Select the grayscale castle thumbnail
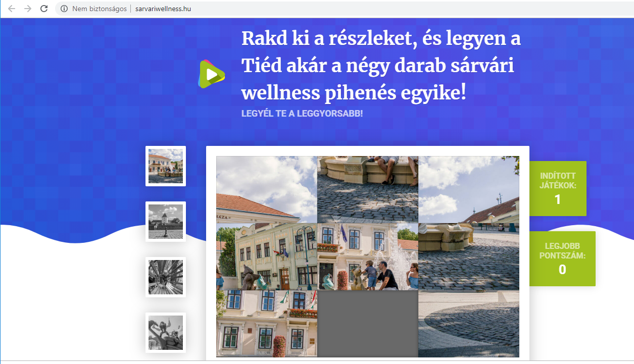 click(x=166, y=222)
